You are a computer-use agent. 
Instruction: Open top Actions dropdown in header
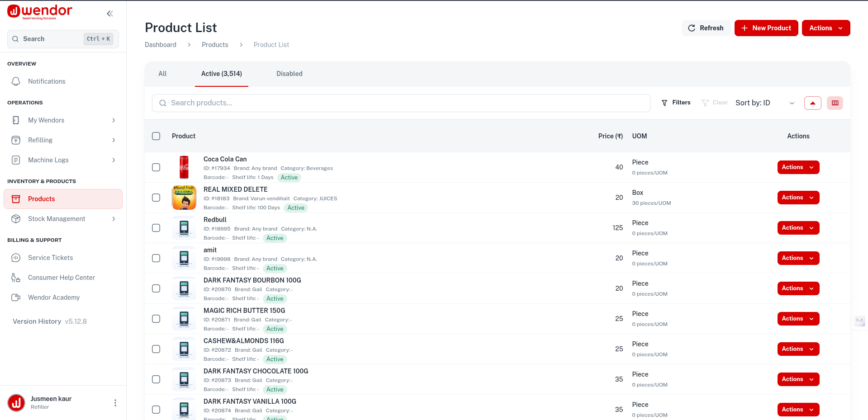click(826, 28)
